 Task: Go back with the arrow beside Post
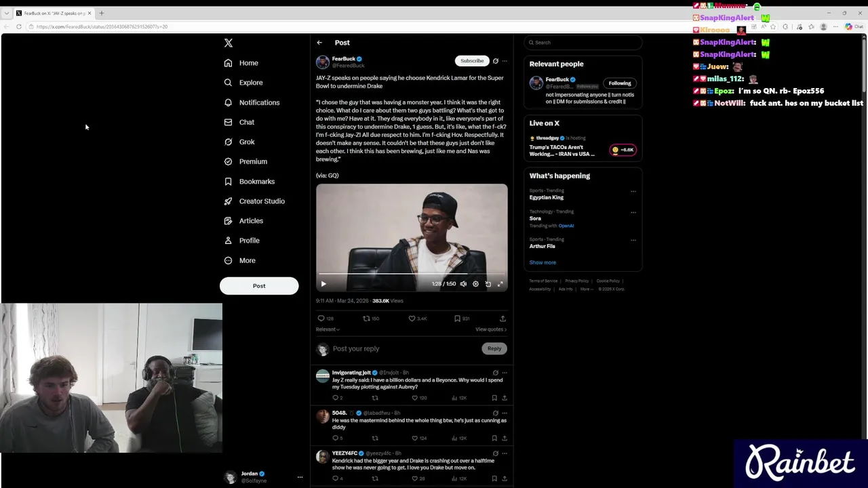coord(319,43)
